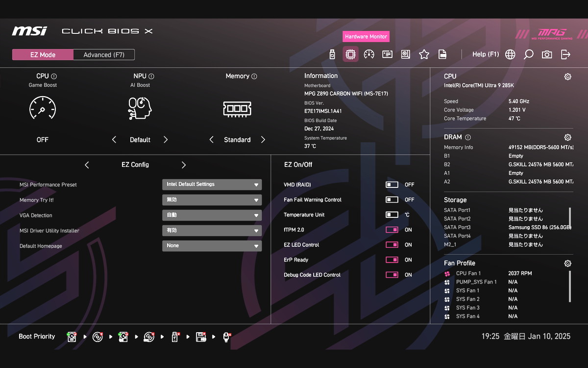
Task: Click left arrow next to Memory Standard
Action: point(212,140)
